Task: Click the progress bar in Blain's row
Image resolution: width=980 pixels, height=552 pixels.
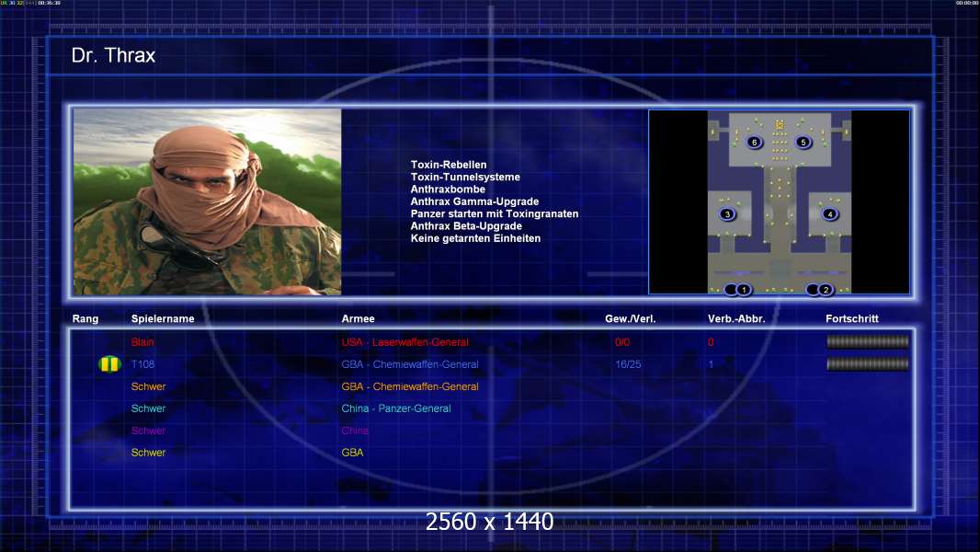Action: (x=868, y=341)
